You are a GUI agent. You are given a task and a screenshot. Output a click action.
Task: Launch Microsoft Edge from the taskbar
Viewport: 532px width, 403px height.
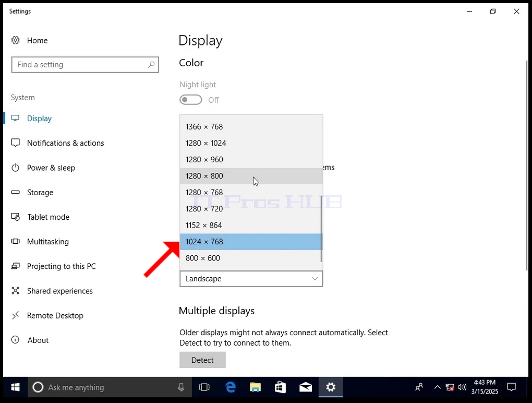coord(231,387)
